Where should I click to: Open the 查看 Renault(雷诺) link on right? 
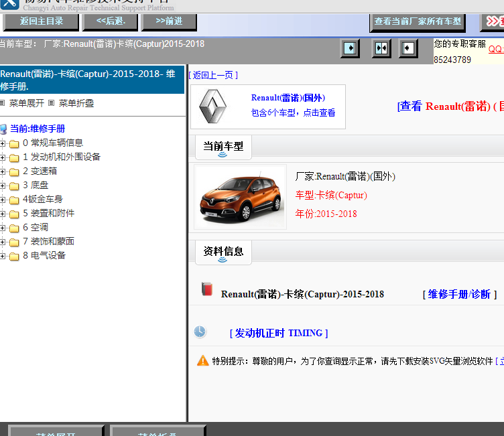click(x=450, y=106)
